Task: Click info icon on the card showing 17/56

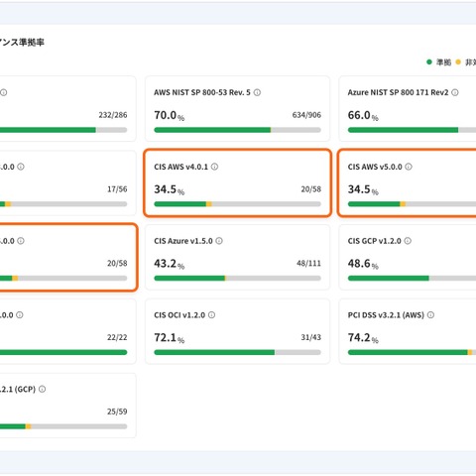Action: click(x=21, y=167)
